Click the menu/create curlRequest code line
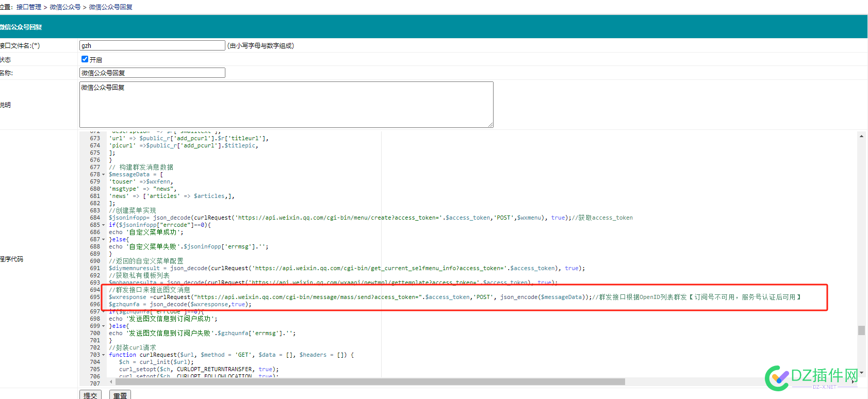Viewport: 868px width, 399px height. click(x=371, y=218)
